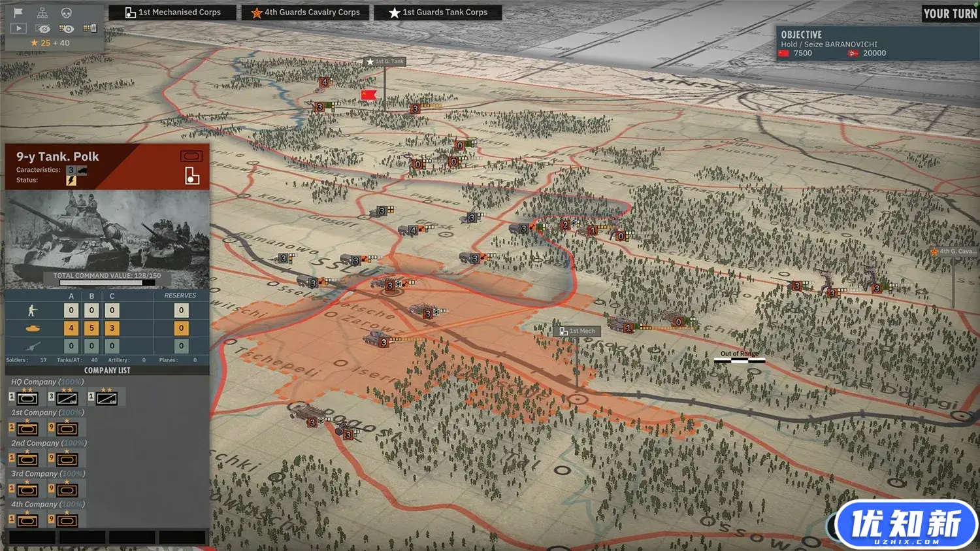
Task: Click the HQ Company (100%) label
Action: pyautogui.click(x=48, y=382)
